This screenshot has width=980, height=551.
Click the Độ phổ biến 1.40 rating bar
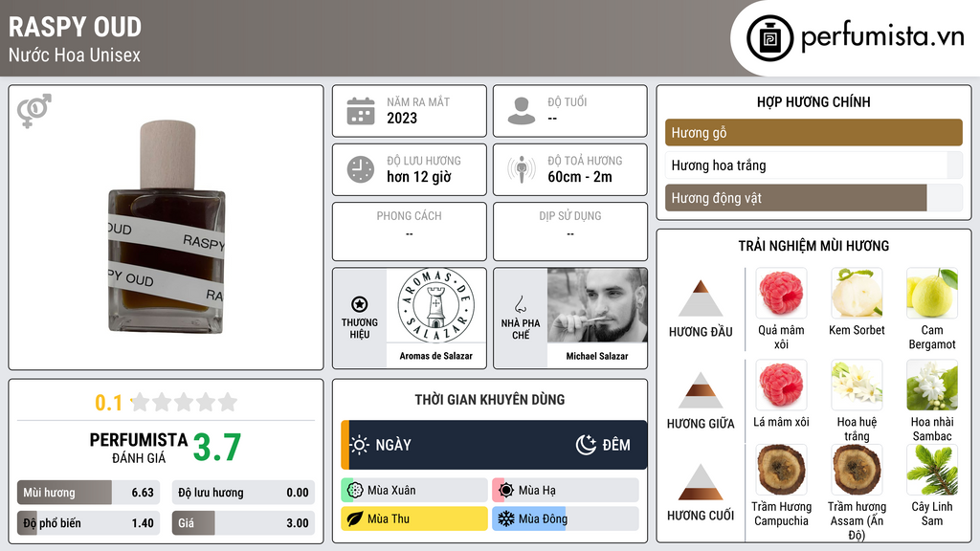(x=88, y=523)
